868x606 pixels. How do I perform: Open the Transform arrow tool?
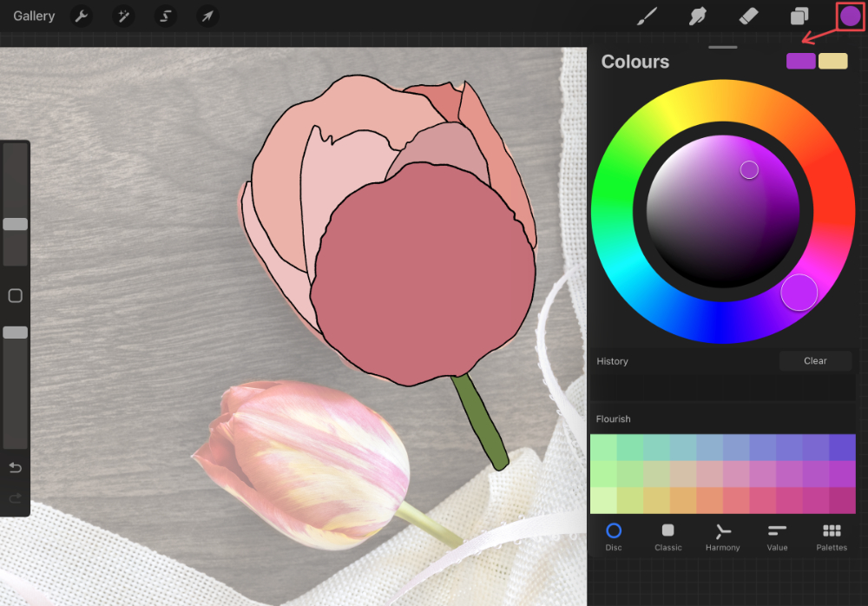207,16
